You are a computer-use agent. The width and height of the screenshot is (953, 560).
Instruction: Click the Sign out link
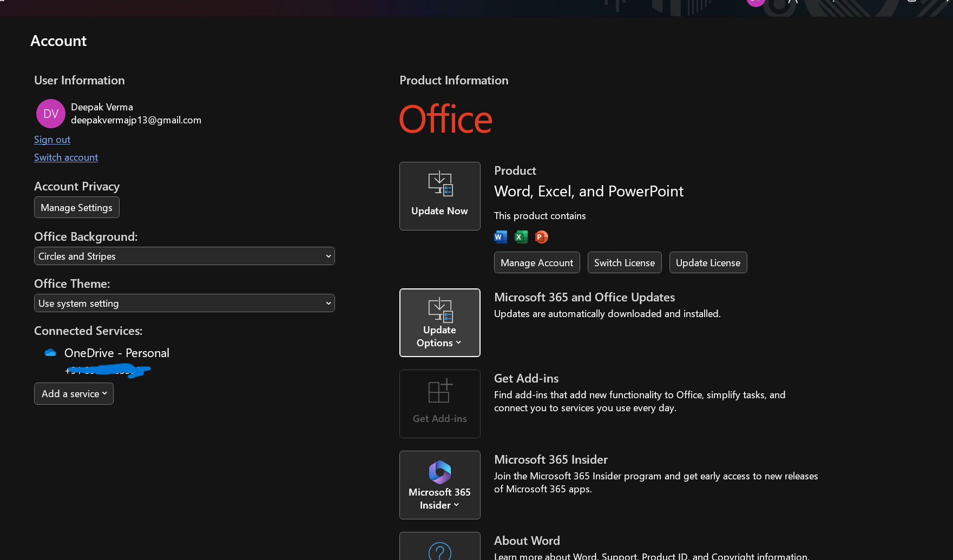(51, 139)
